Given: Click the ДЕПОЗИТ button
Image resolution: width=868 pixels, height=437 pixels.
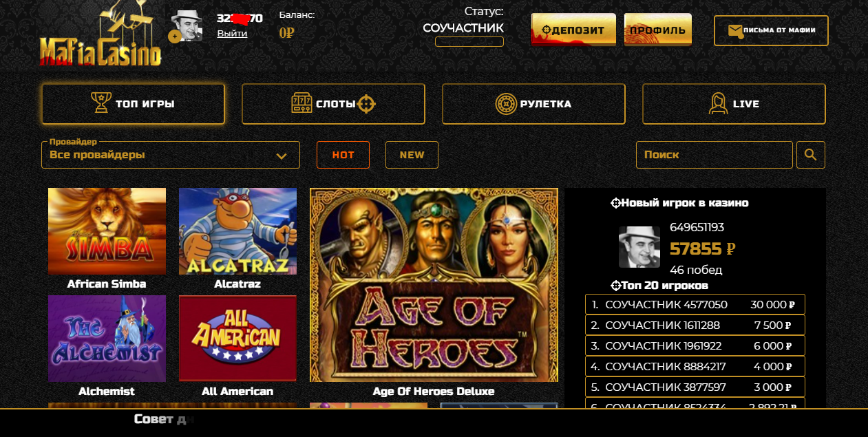Looking at the screenshot, I should 573,30.
